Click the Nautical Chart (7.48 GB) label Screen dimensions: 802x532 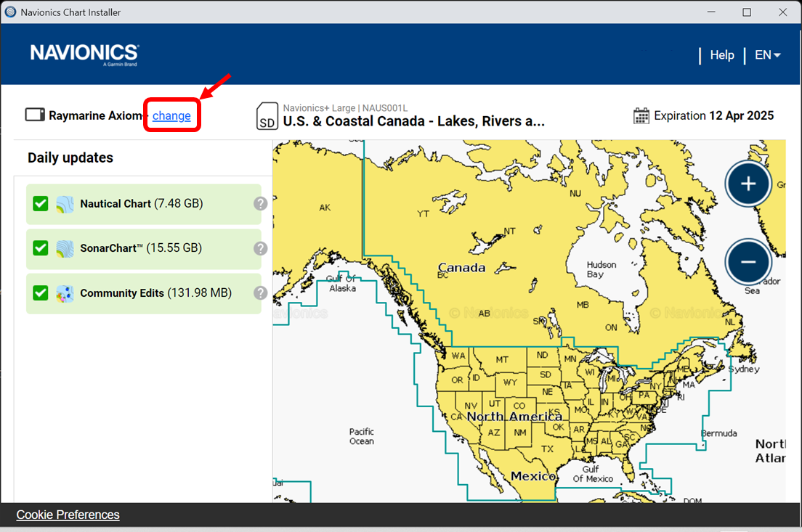point(141,203)
